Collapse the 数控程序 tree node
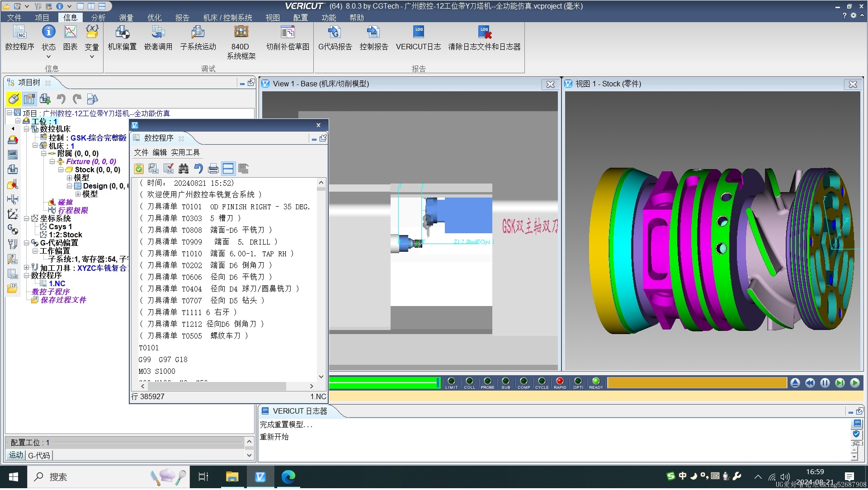The image size is (868, 490). coord(26,276)
